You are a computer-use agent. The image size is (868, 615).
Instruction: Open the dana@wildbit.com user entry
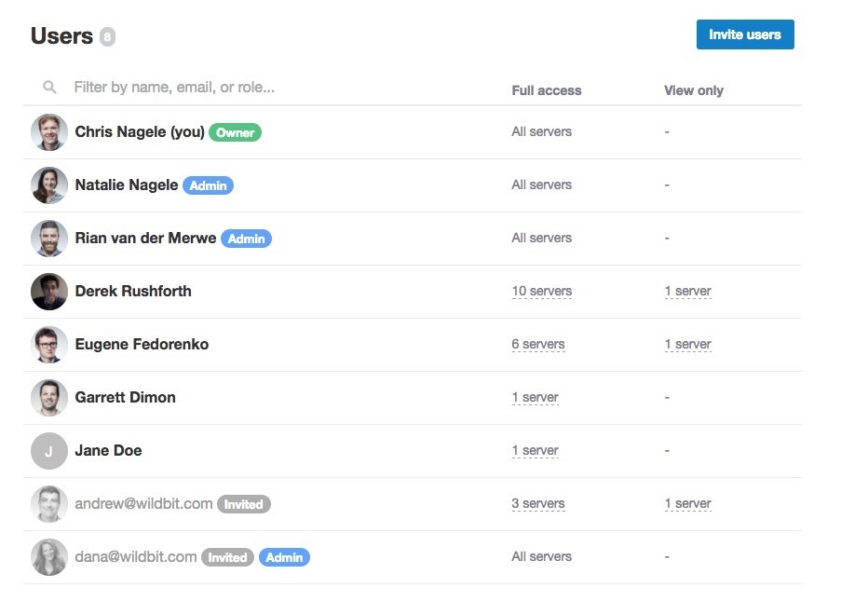136,557
